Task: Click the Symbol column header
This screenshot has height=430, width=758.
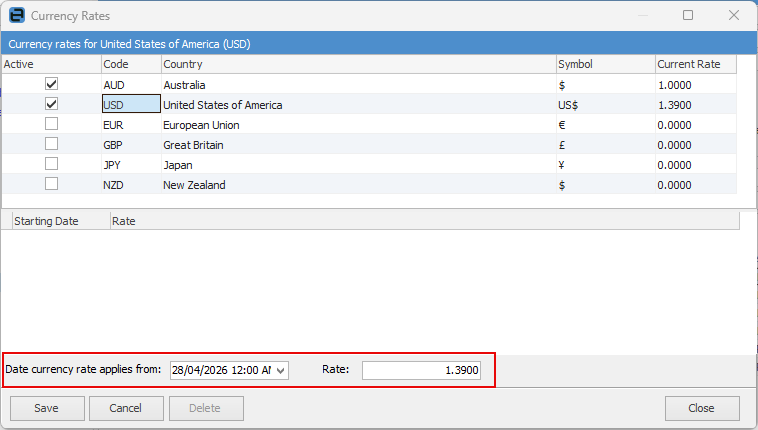Action: (606, 64)
